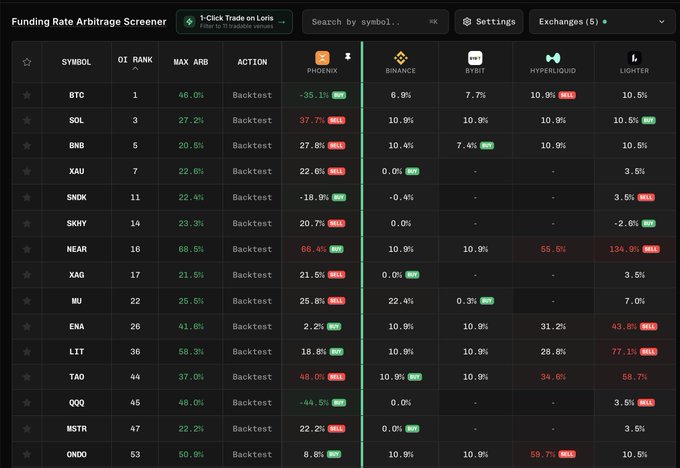The height and width of the screenshot is (468, 680).
Task: Click Backtest for LIT
Action: pos(252,351)
